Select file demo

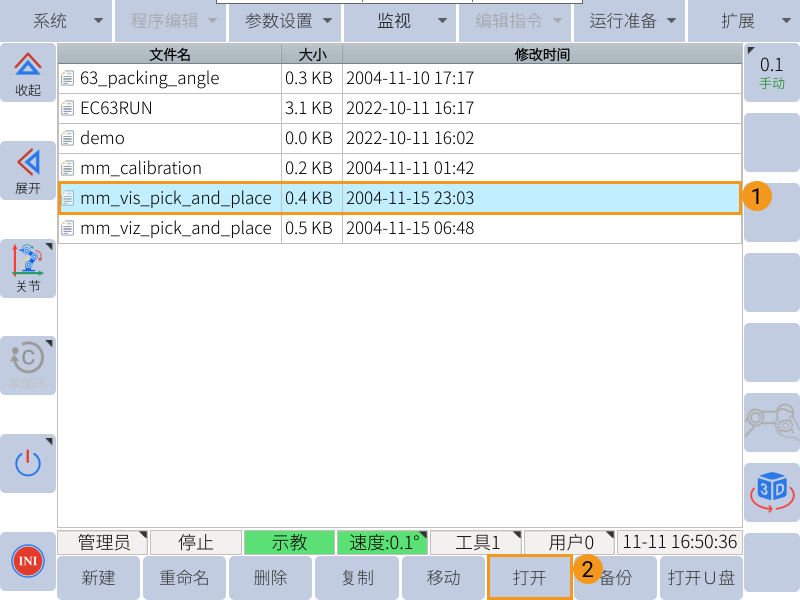coord(400,138)
